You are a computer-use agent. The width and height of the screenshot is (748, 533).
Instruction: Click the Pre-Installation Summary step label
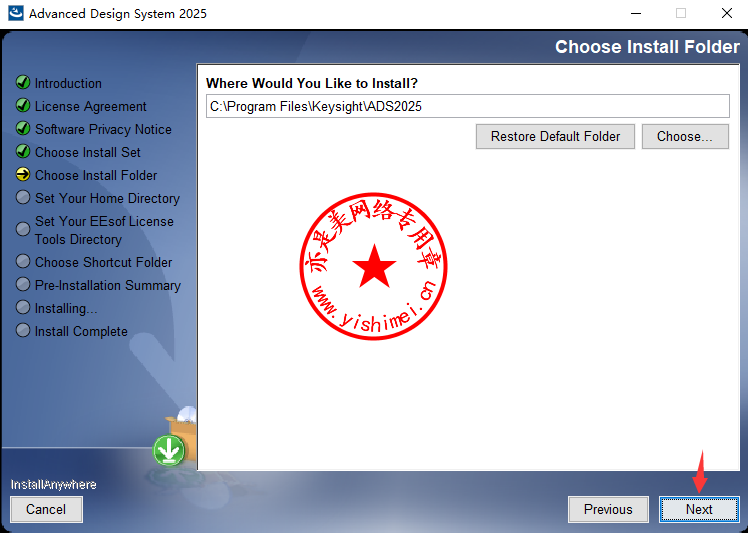pos(108,285)
